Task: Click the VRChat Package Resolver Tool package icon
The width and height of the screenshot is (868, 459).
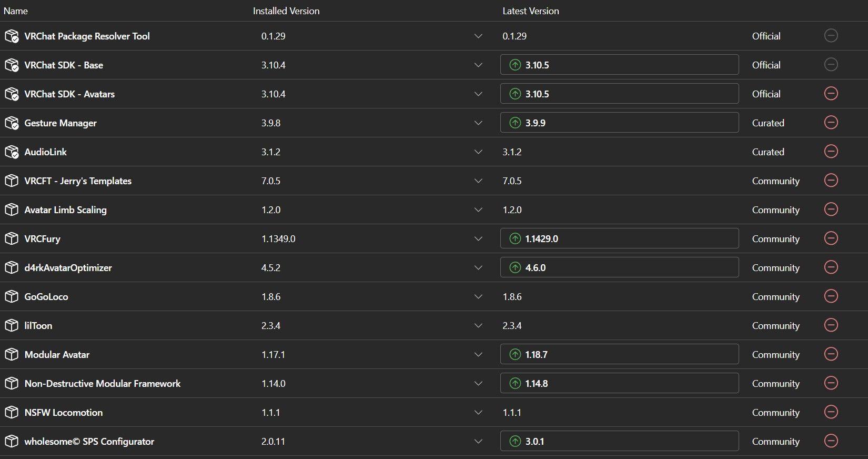Action: (x=12, y=36)
